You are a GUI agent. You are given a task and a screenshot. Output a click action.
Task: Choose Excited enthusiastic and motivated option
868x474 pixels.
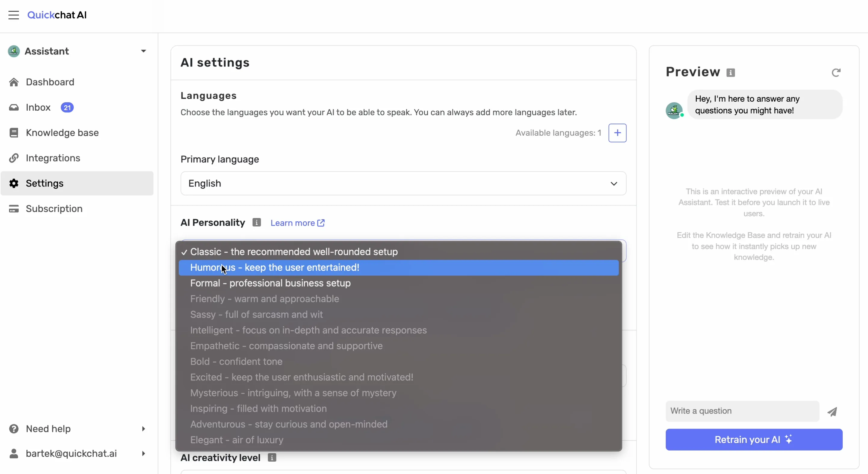(x=399, y=377)
